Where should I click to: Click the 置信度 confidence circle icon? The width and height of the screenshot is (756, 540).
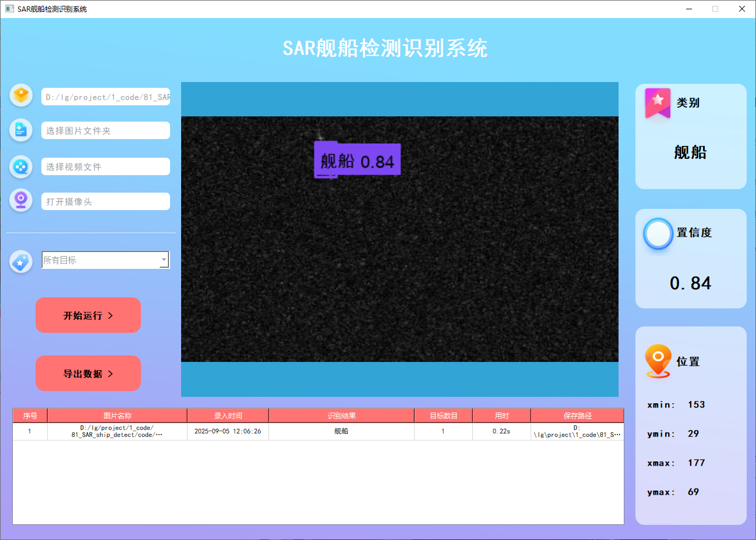click(658, 234)
